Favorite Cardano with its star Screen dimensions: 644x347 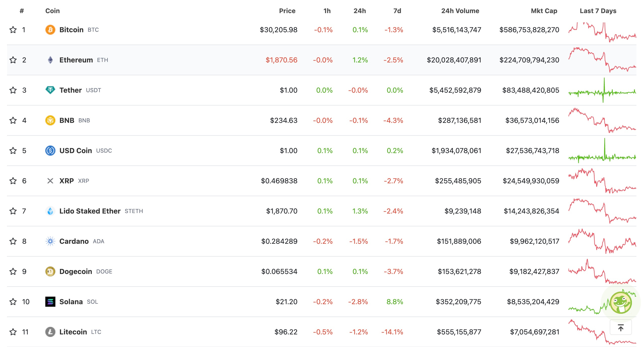click(x=13, y=241)
